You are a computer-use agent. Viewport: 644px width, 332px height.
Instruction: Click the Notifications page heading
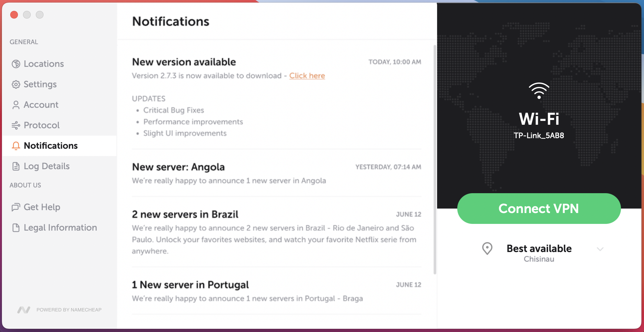coord(171,21)
